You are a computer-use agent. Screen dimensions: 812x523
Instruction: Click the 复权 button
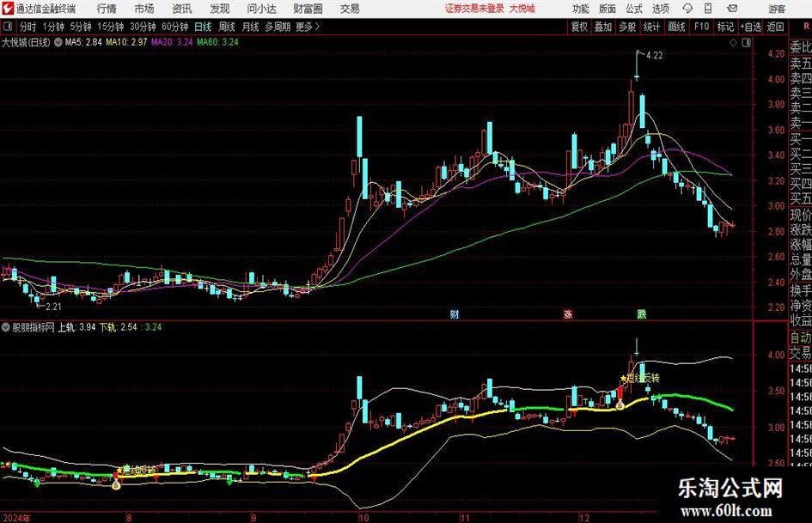coord(579,27)
